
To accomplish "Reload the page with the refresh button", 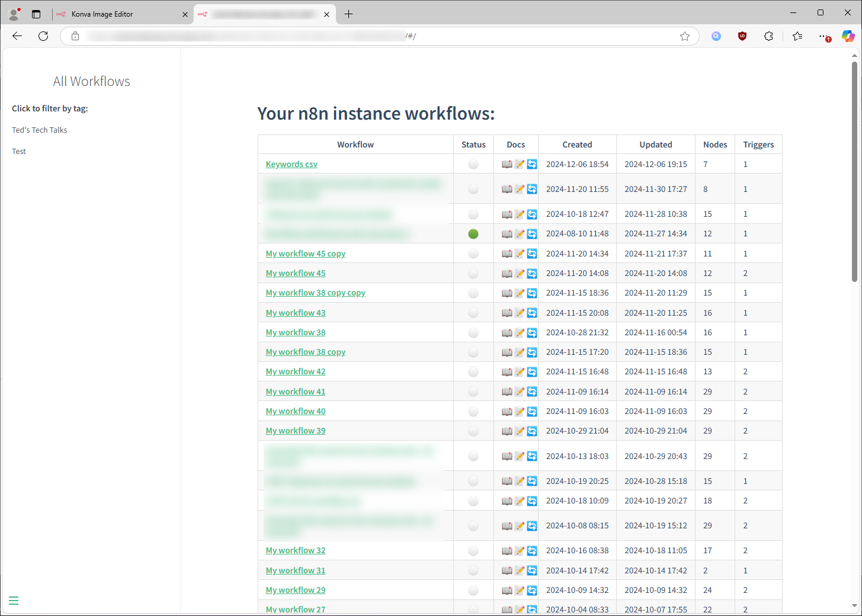I will 43,36.
